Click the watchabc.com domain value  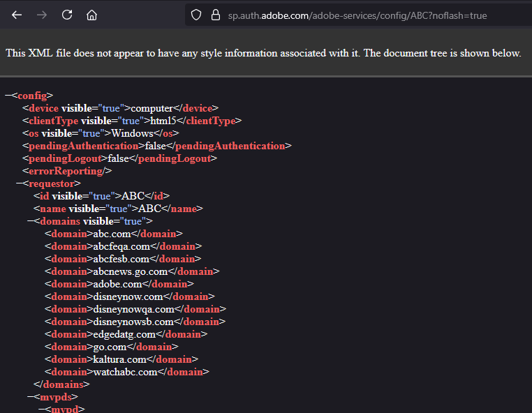click(125, 372)
